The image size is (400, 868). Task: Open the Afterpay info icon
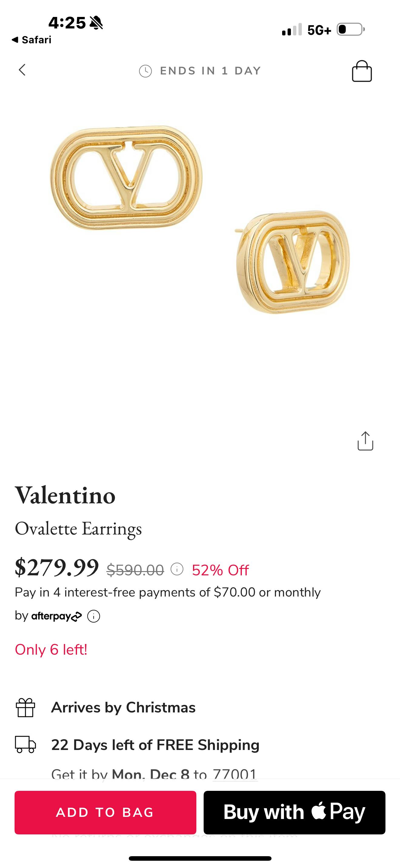tap(93, 616)
